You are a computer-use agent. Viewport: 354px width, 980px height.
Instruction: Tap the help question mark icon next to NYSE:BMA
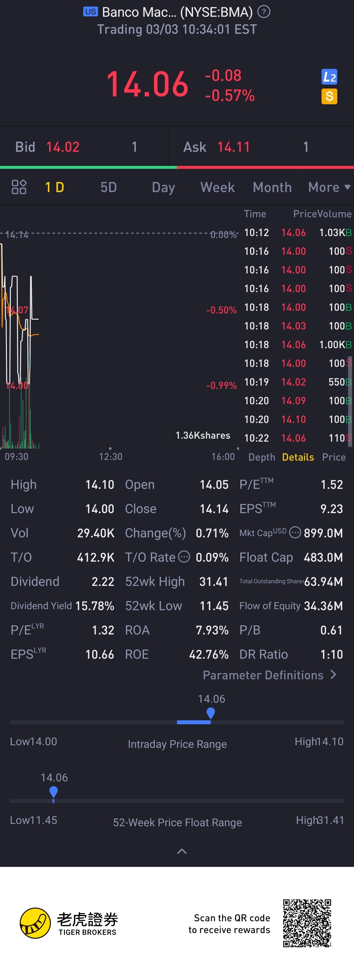[264, 12]
